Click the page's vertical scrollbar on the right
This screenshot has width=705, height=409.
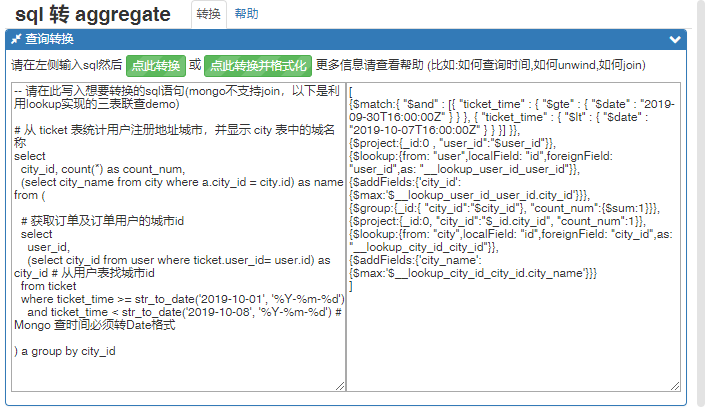(697, 200)
